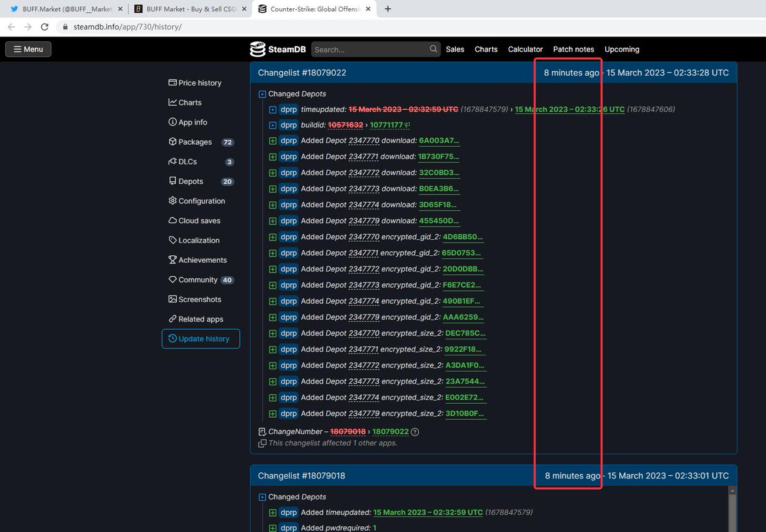The height and width of the screenshot is (532, 766).
Task: Open Localization in the sidebar
Action: point(194,240)
